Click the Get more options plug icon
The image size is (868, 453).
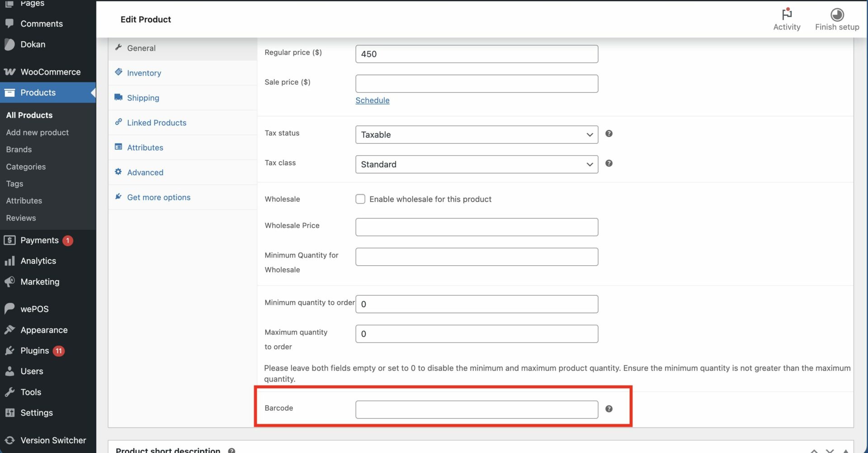click(118, 196)
